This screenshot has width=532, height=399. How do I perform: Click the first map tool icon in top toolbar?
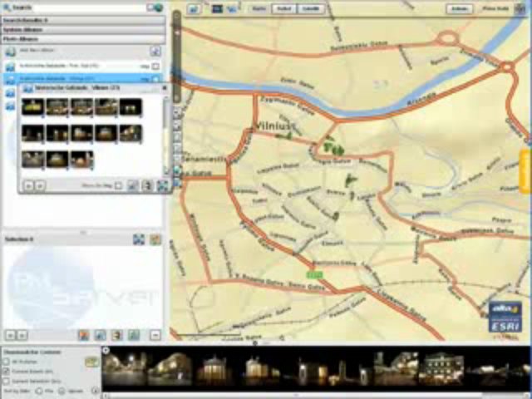click(x=193, y=8)
